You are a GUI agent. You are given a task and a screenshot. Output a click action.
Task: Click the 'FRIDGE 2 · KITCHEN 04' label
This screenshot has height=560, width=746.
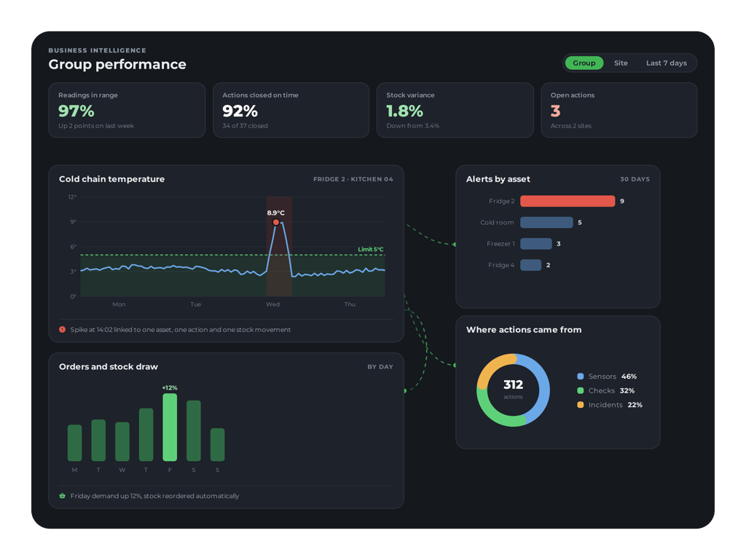pyautogui.click(x=353, y=179)
